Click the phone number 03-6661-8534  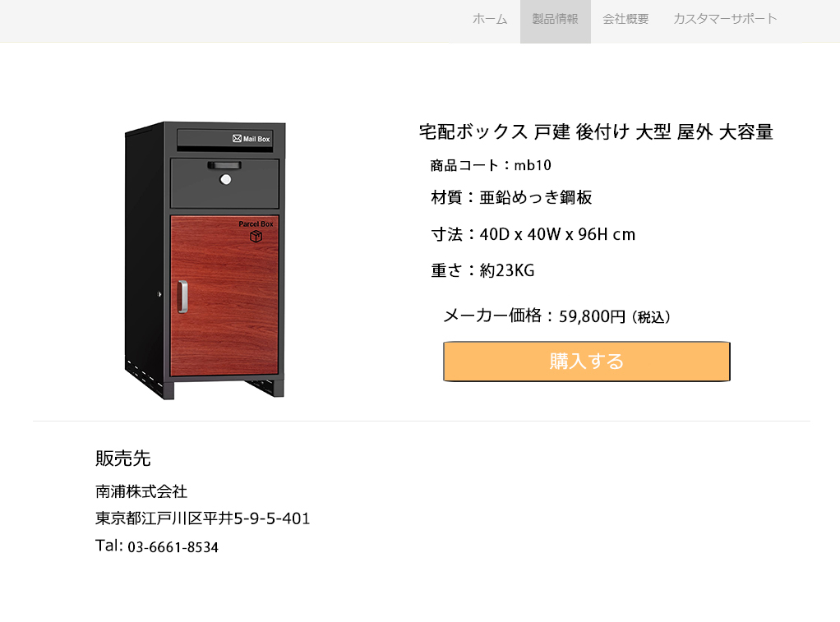(173, 547)
